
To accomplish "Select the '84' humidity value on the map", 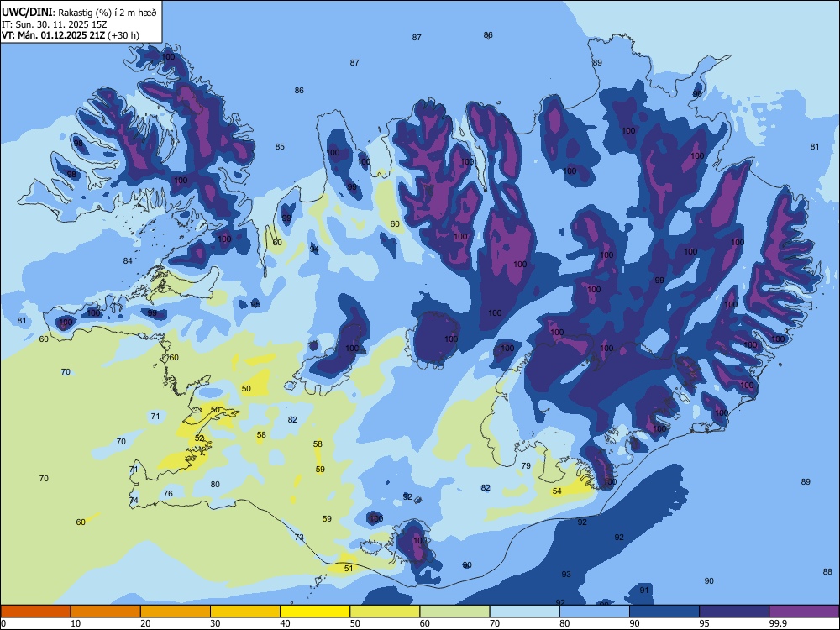I will point(128,261).
